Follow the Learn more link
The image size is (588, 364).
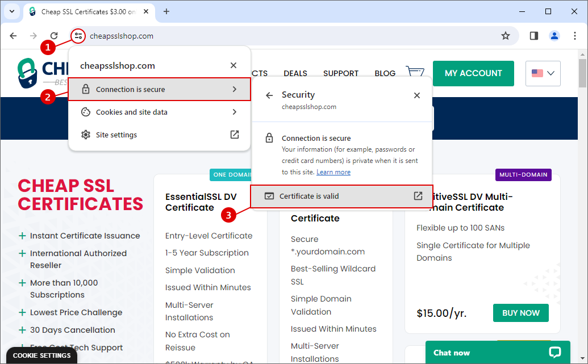333,172
